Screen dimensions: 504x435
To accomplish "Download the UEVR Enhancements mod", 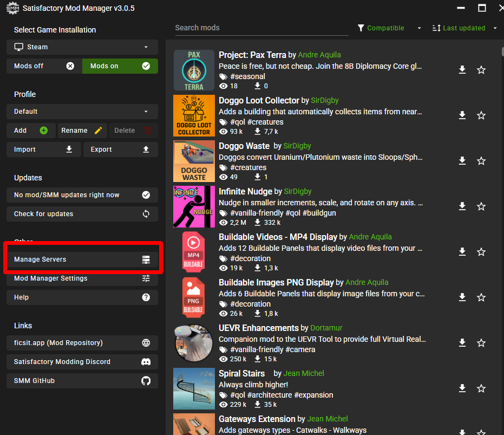I will (x=462, y=343).
